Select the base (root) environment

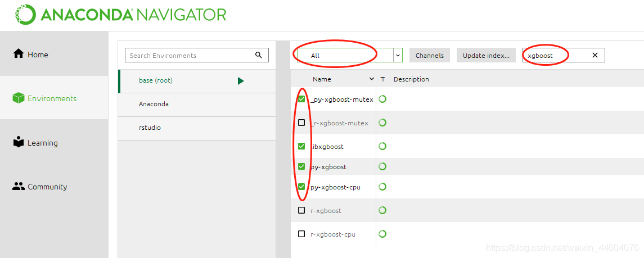[197, 81]
